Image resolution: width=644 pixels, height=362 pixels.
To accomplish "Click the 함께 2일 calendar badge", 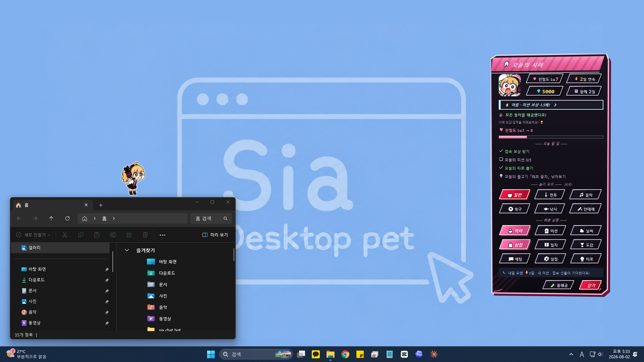I will [584, 91].
